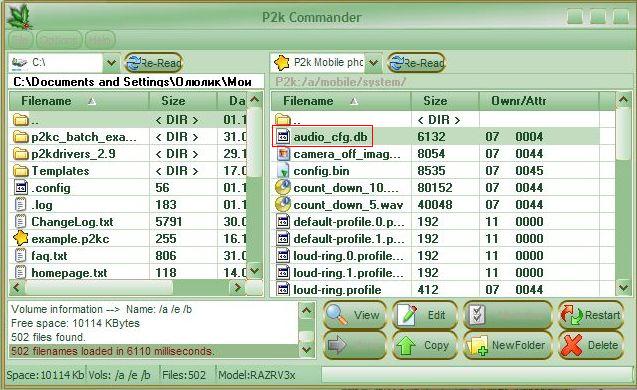Click the loud-ring.0.profile... file icon
637x390 pixels.
[282, 256]
